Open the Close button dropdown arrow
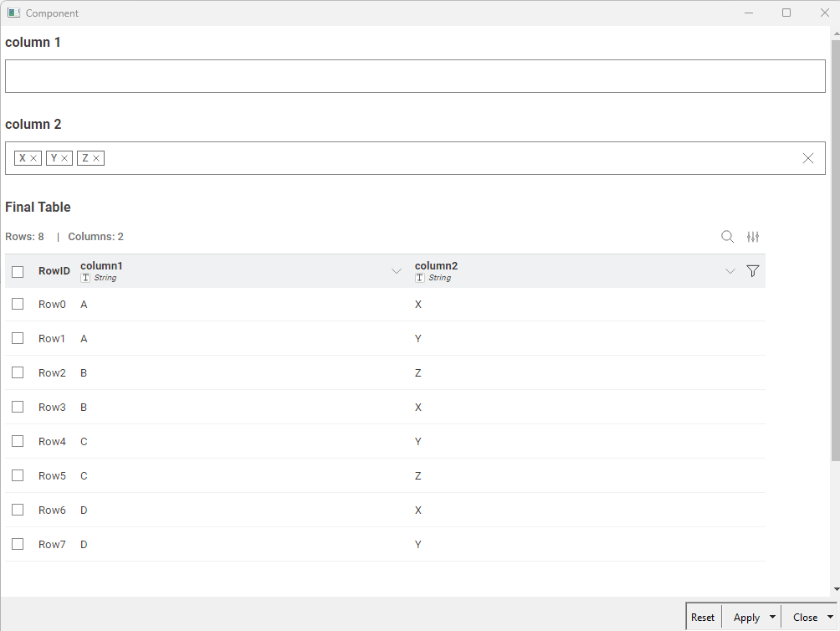This screenshot has width=840, height=631. pos(829,618)
